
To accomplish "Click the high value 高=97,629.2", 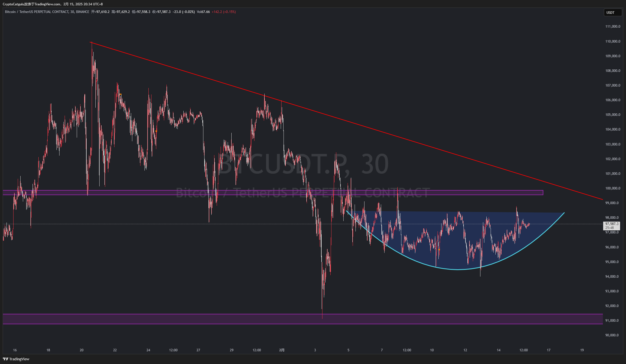I will [121, 12].
